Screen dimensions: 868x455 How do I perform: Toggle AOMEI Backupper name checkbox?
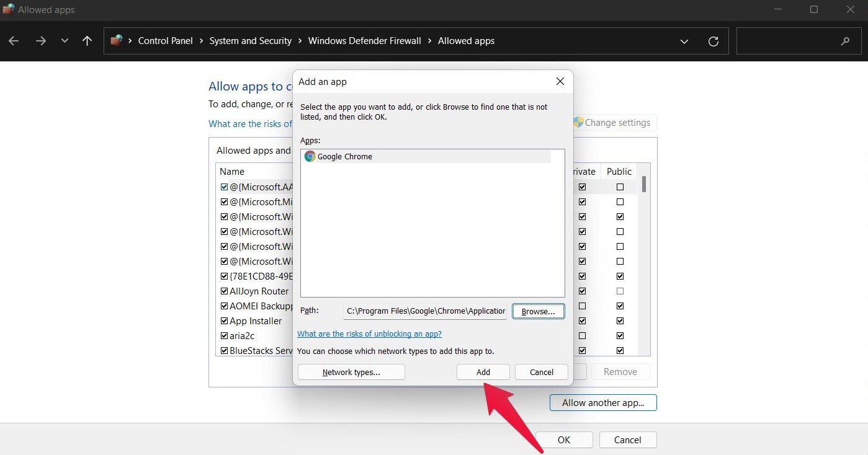[x=224, y=306]
